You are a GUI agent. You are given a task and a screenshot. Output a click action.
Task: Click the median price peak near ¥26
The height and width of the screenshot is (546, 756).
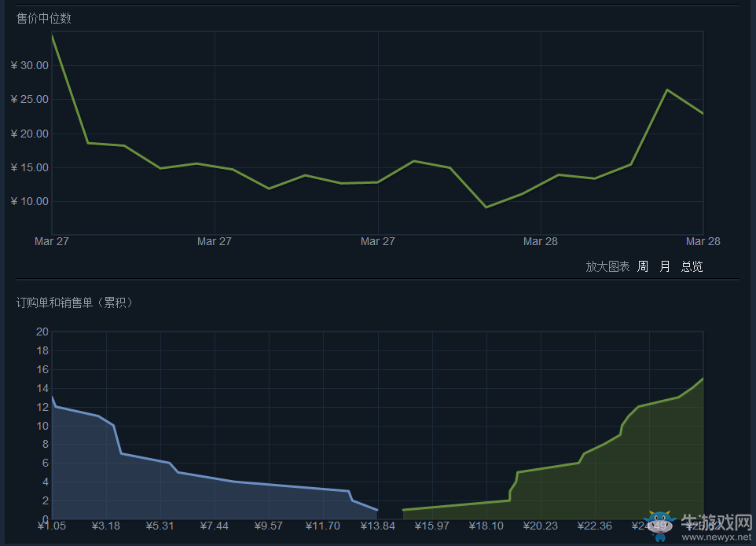click(667, 90)
